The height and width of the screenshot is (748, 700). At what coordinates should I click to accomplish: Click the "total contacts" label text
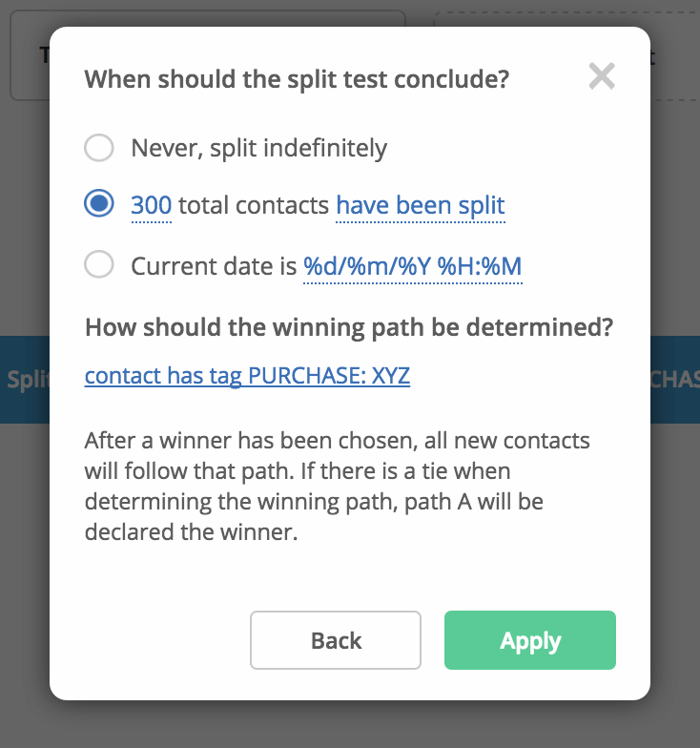pyautogui.click(x=254, y=206)
